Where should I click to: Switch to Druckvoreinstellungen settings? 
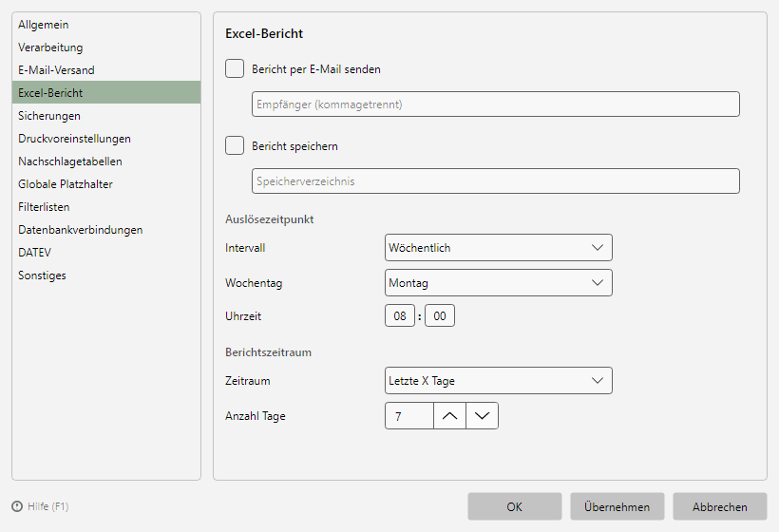[106, 139]
